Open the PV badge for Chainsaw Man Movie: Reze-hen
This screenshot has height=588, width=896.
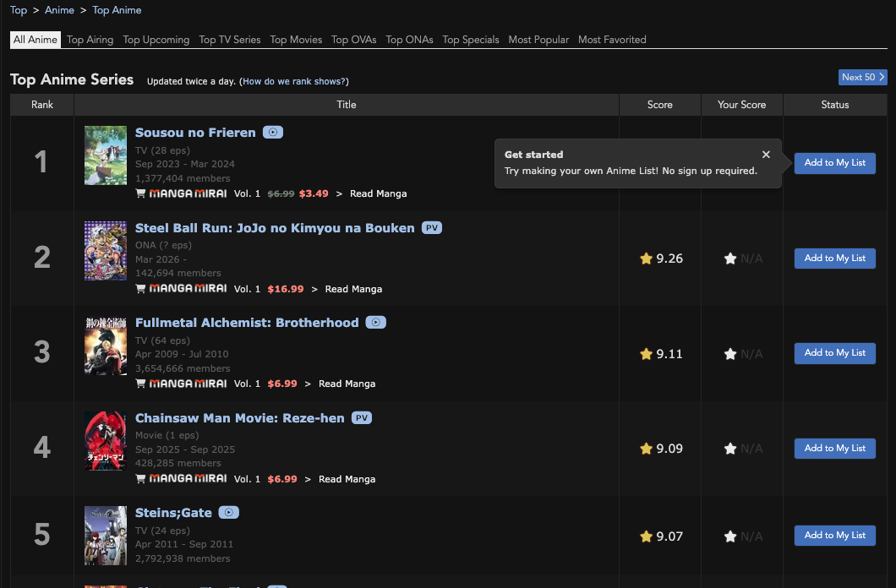point(362,417)
